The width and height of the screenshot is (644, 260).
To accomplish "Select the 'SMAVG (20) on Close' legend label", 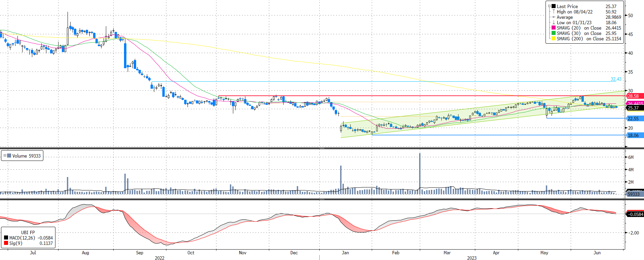I will pos(579,28).
